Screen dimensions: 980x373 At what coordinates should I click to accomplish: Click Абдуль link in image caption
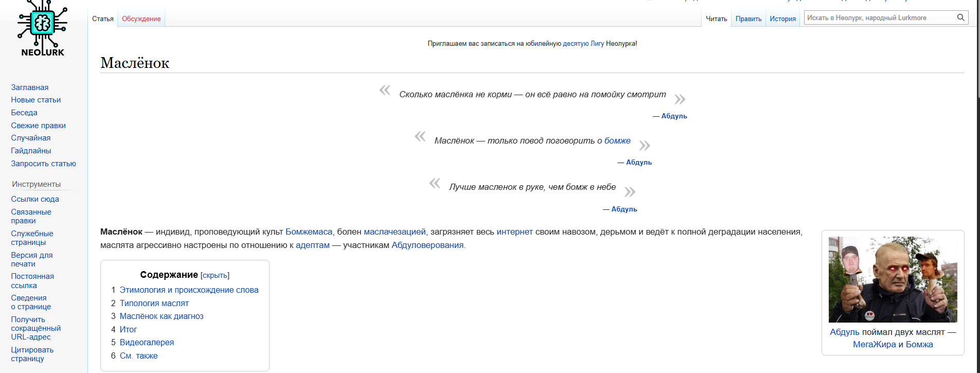(845, 332)
